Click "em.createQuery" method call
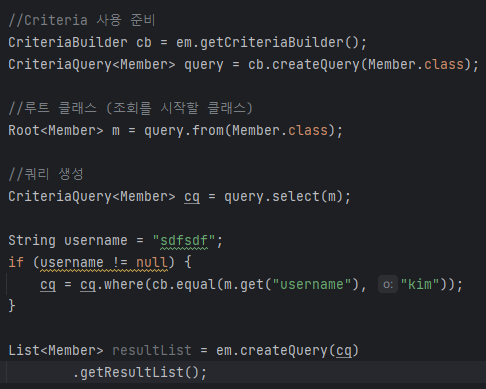This screenshot has height=389, width=486. pyautogui.click(x=272, y=351)
